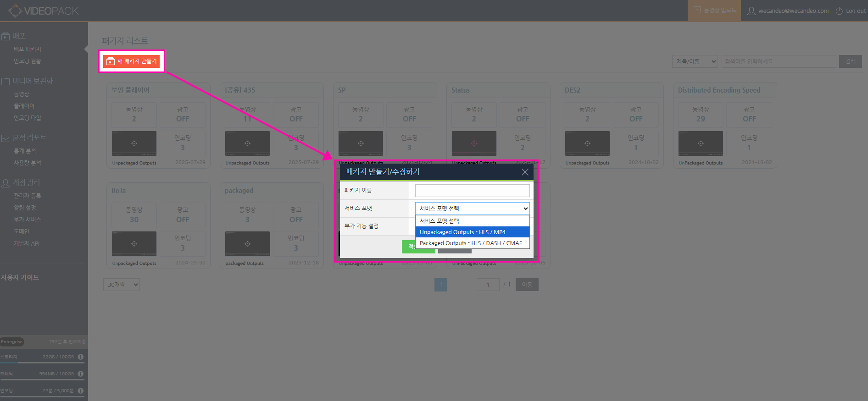Screen dimensions: 868x401
Task: Click the 이동 page go button
Action: (527, 285)
